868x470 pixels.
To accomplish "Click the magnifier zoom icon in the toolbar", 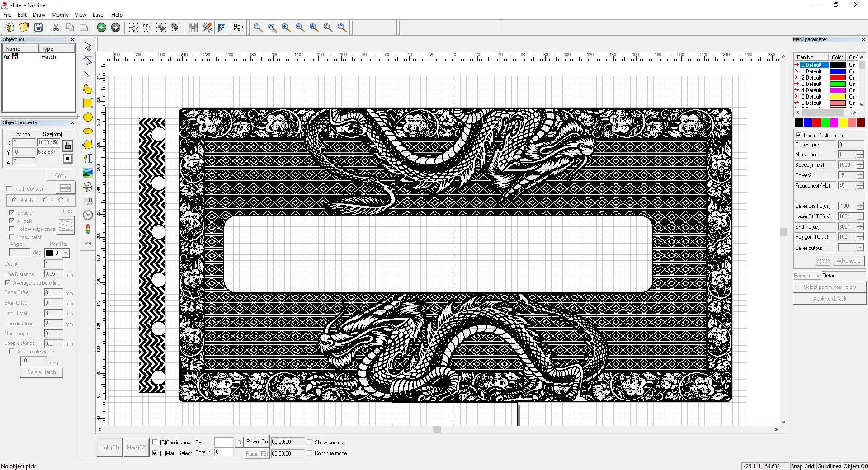I will click(258, 28).
